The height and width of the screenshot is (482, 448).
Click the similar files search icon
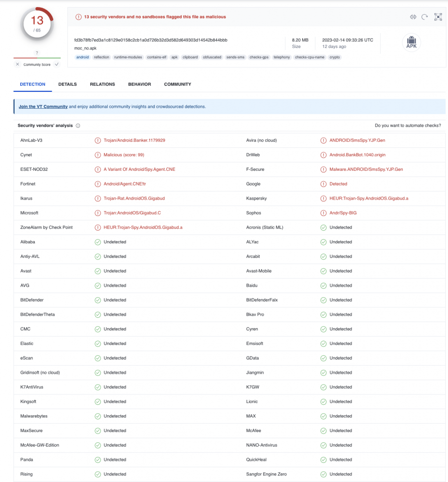(413, 17)
